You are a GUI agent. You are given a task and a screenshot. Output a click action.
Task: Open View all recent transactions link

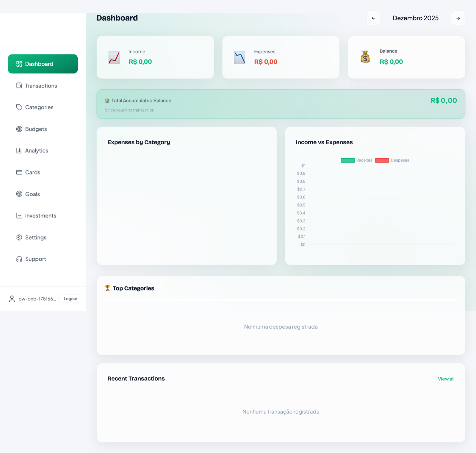coord(446,379)
